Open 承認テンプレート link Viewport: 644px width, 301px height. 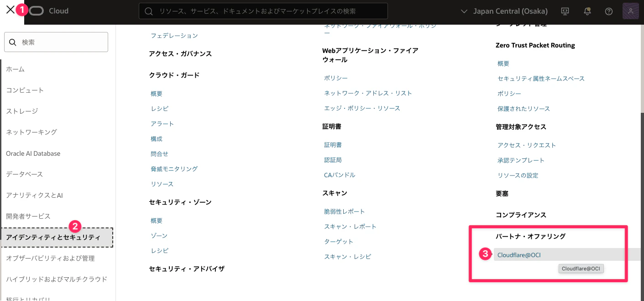pyautogui.click(x=521, y=160)
